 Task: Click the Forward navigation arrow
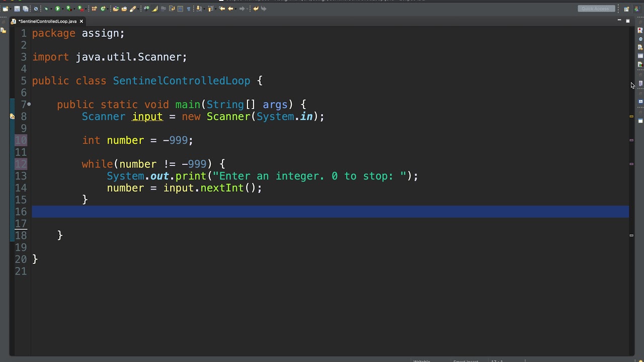point(242,9)
